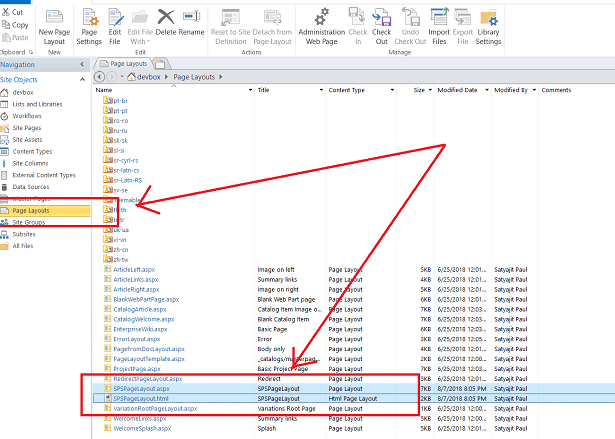Open Modified By column dropdown
Image resolution: width=615 pixels, height=439 pixels.
534,90
